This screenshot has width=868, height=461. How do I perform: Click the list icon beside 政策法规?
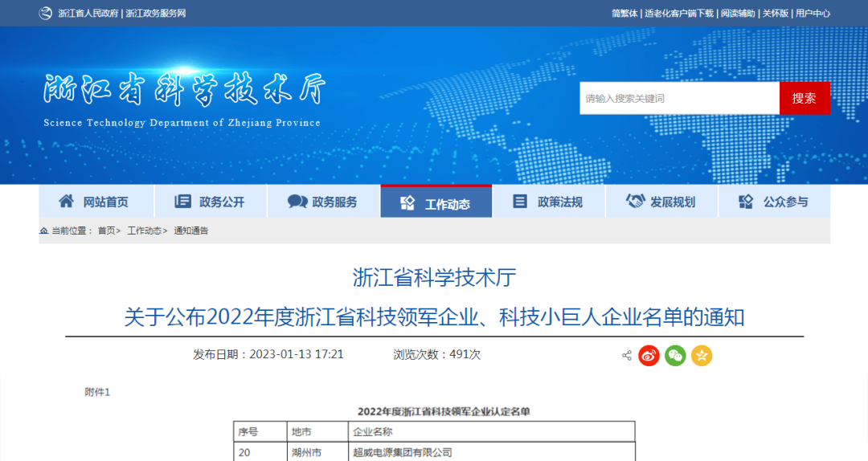(x=520, y=202)
